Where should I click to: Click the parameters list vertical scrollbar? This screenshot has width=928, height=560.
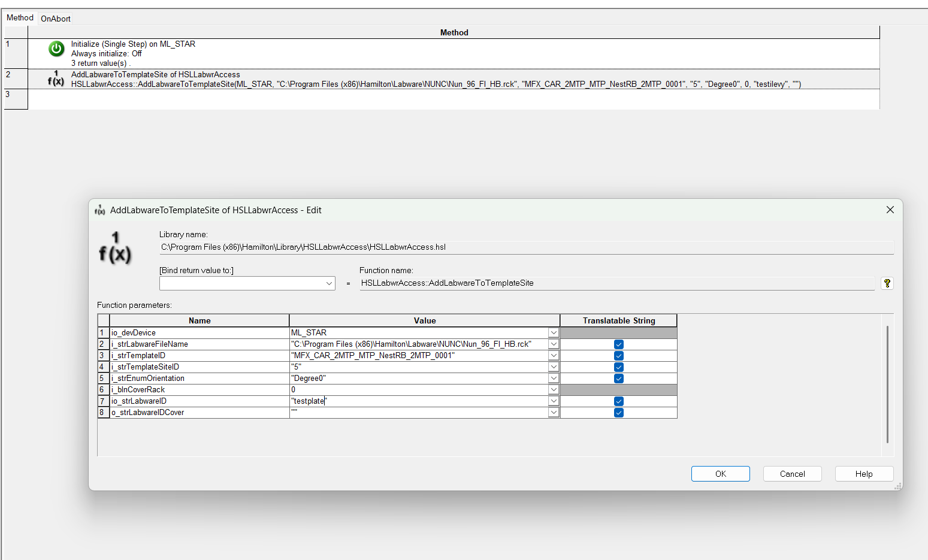point(887,383)
